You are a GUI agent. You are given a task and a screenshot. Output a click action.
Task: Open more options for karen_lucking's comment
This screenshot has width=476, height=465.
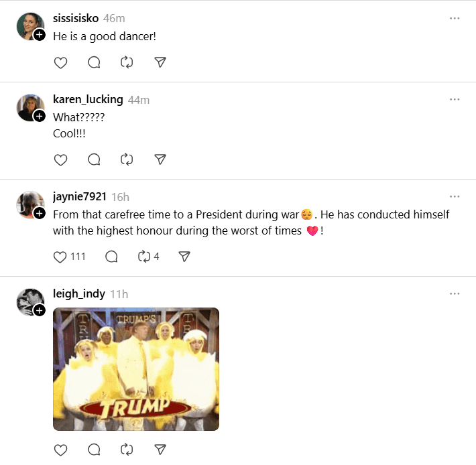(455, 99)
